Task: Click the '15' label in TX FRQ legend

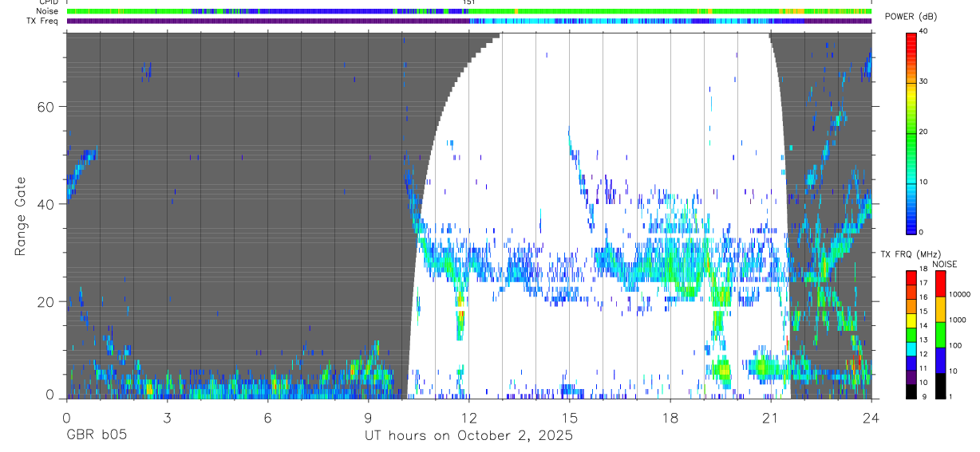Action: pos(923,311)
